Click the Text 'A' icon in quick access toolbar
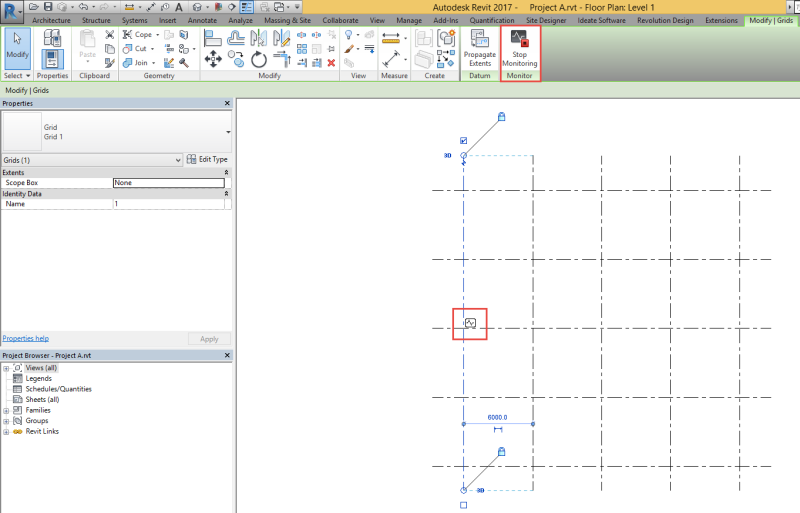Viewport: 800px width, 513px height. (179, 7)
